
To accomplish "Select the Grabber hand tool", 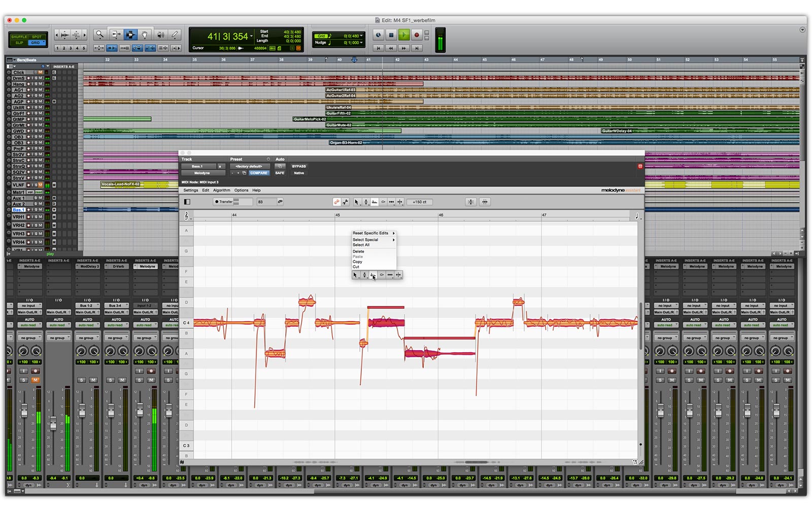I will point(145,35).
